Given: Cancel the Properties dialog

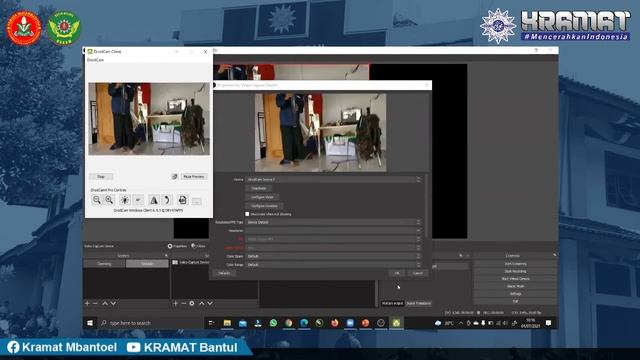Looking at the screenshot, I should [418, 273].
